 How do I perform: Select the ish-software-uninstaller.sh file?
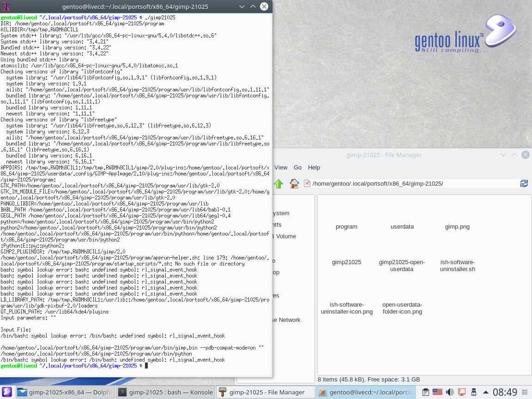tap(457, 266)
